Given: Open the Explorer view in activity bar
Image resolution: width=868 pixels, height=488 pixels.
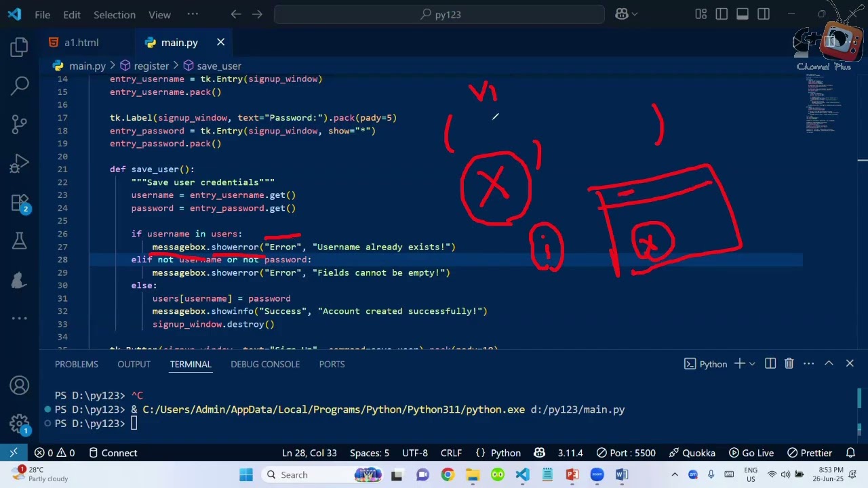Looking at the screenshot, I should (x=19, y=47).
